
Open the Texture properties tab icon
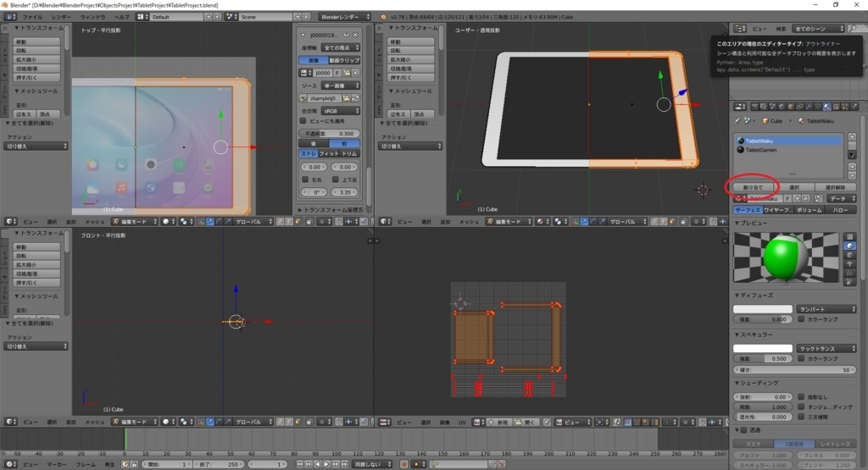pyautogui.click(x=836, y=107)
